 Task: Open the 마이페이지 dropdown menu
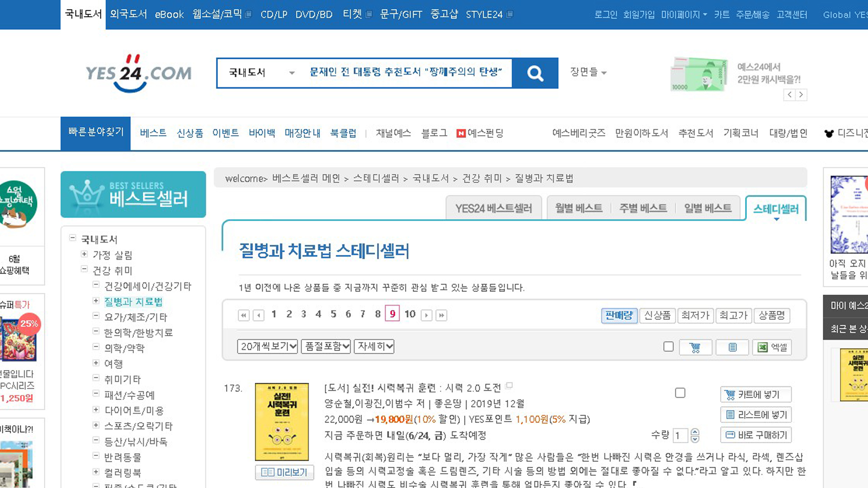click(684, 14)
